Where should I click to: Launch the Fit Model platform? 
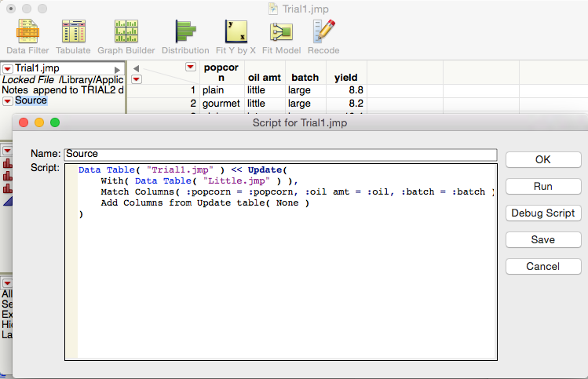(x=281, y=37)
